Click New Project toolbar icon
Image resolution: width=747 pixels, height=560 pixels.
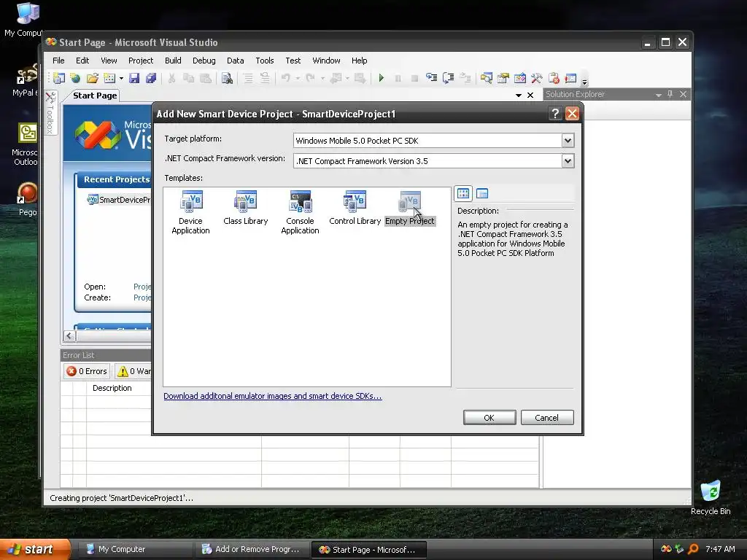[59, 78]
